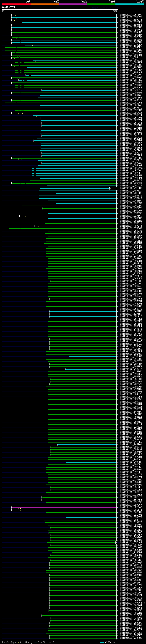Click the orange ~40% identity legend bar

45,4
